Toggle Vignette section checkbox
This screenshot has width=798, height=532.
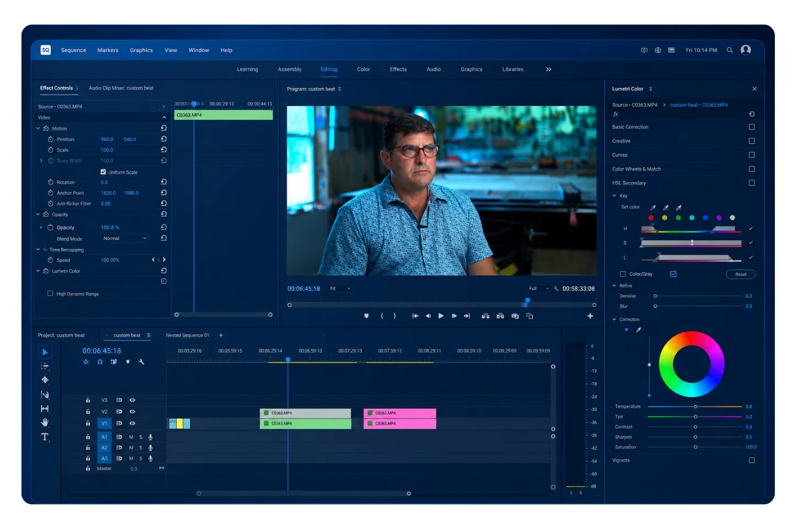pyautogui.click(x=752, y=460)
